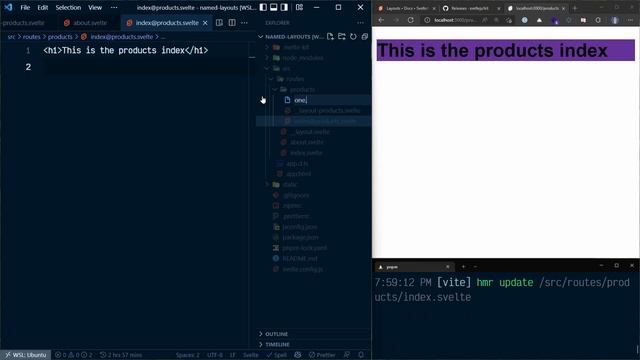Click the 'src' breadcrumb segment

(x=11, y=37)
